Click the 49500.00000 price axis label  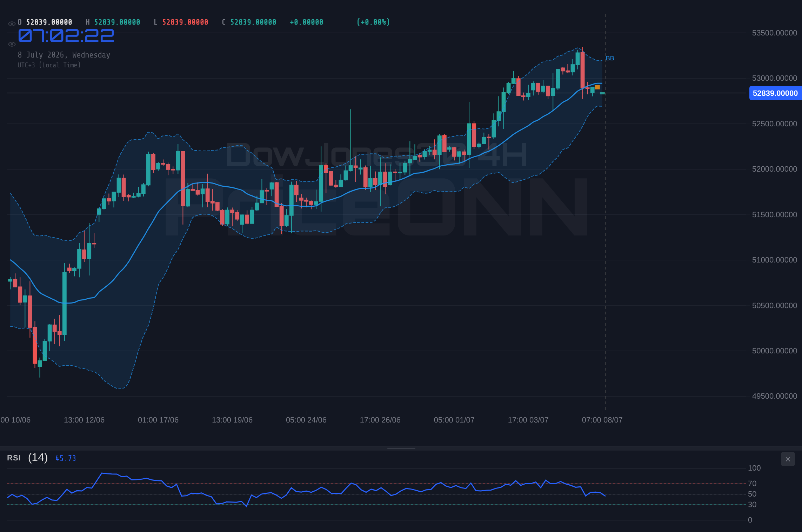tap(775, 396)
